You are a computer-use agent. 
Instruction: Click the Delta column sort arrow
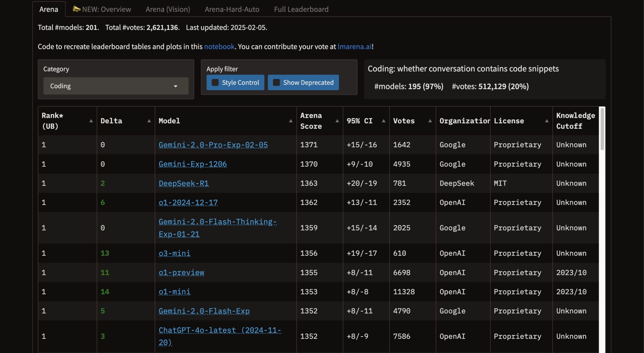(149, 121)
